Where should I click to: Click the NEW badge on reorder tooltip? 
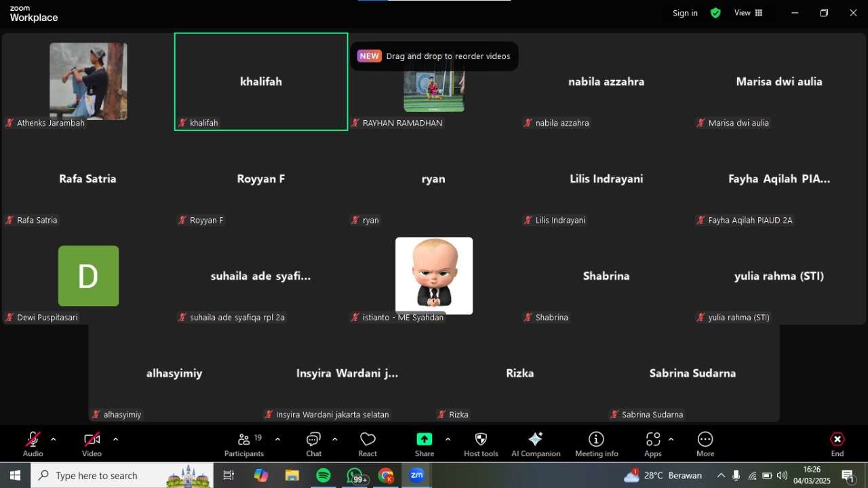[x=370, y=56]
